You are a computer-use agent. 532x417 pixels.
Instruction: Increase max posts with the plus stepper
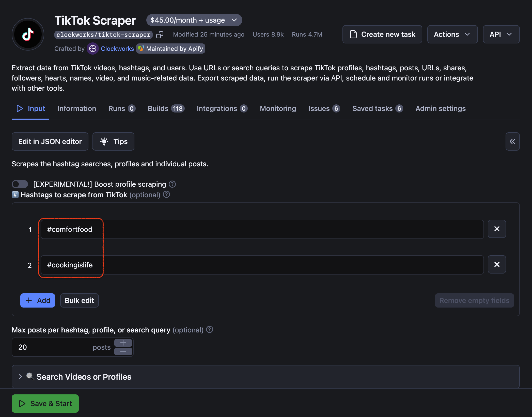coord(123,343)
